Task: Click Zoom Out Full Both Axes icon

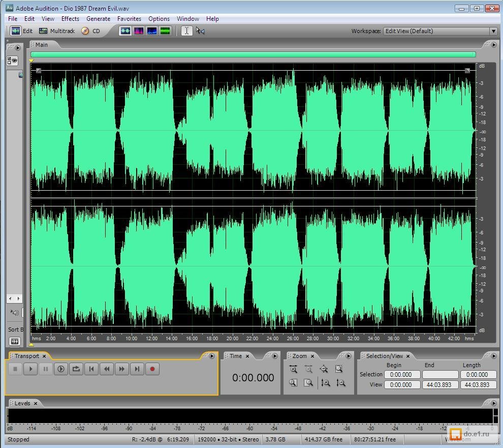Action: [324, 370]
